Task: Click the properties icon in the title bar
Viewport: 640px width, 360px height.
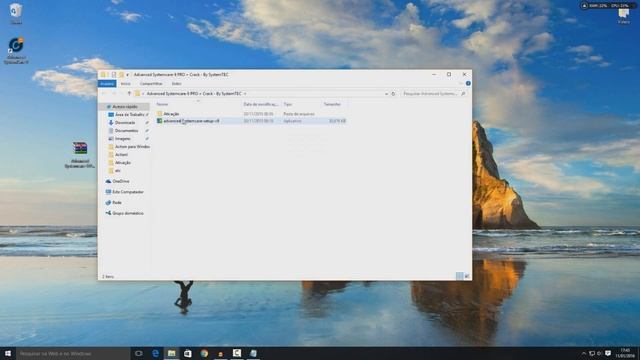Action: (114, 75)
